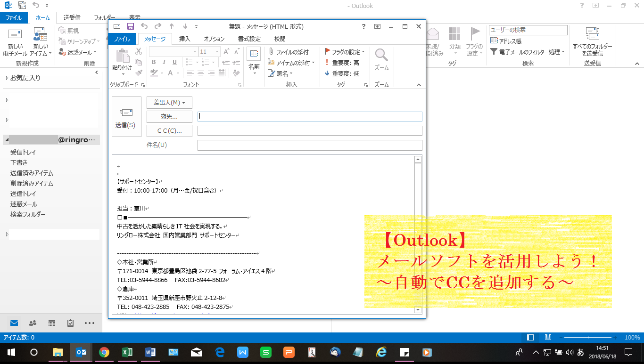Open 送信済みアイテム folder

coord(32,173)
